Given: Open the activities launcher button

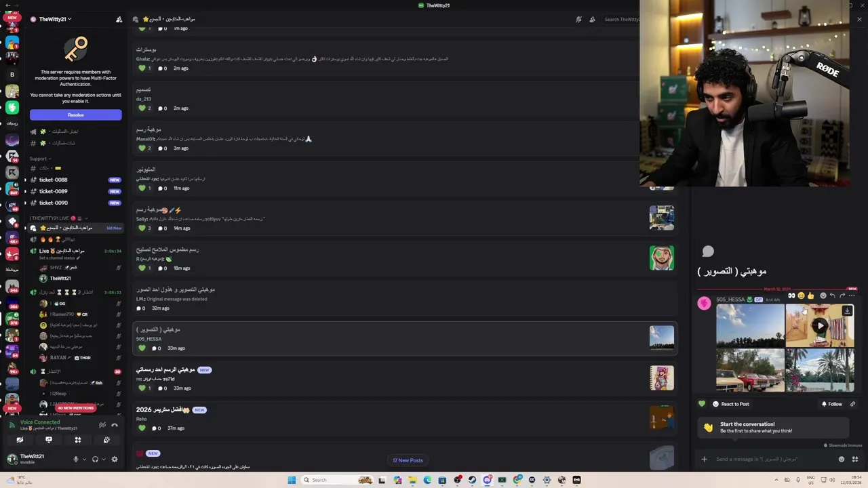Looking at the screenshot, I should coord(78,440).
